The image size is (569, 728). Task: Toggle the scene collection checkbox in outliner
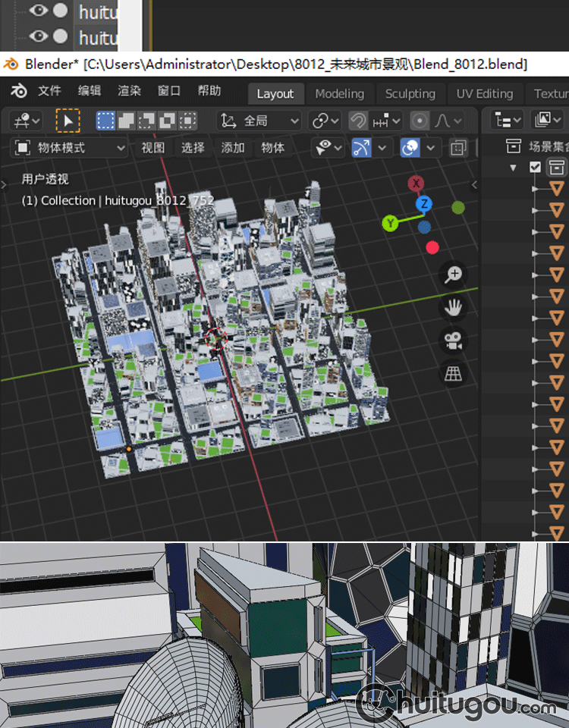536,167
